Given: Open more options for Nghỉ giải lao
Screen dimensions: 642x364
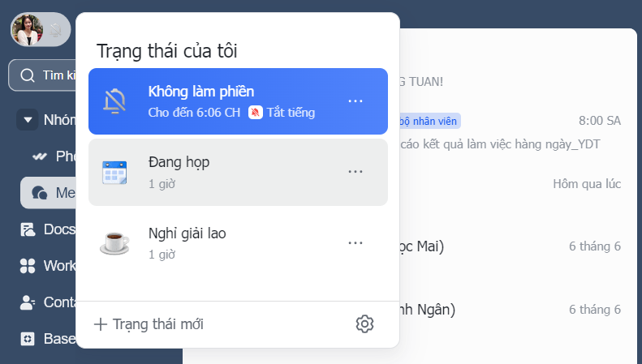Looking at the screenshot, I should tap(355, 243).
